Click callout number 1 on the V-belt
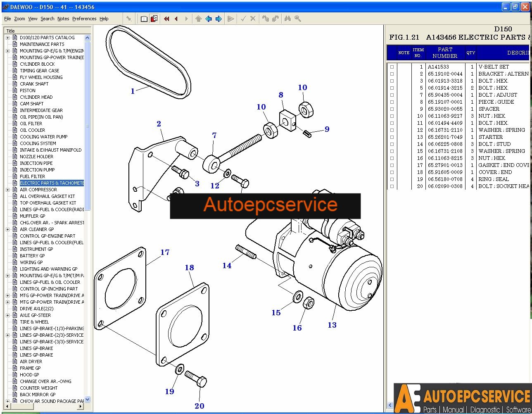 133,91
